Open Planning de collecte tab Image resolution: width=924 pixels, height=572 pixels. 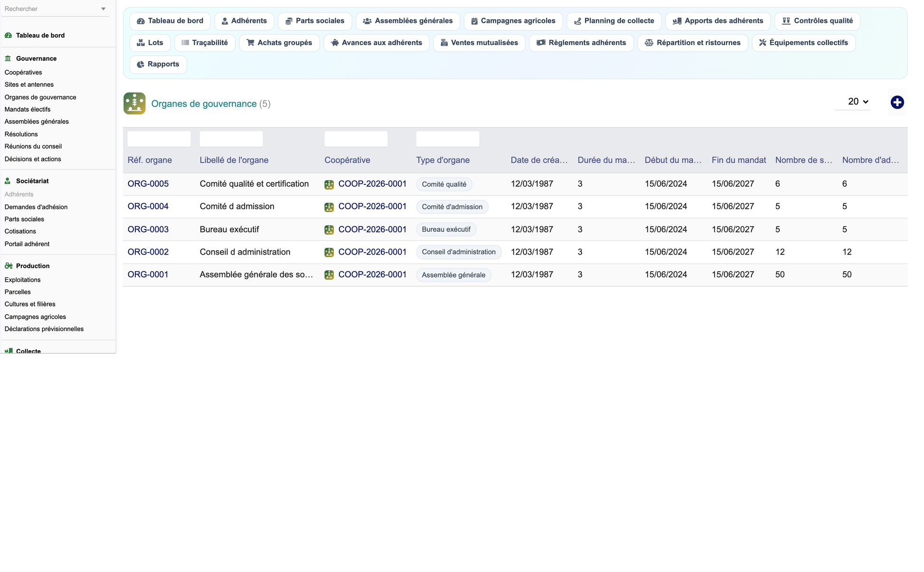pos(614,21)
